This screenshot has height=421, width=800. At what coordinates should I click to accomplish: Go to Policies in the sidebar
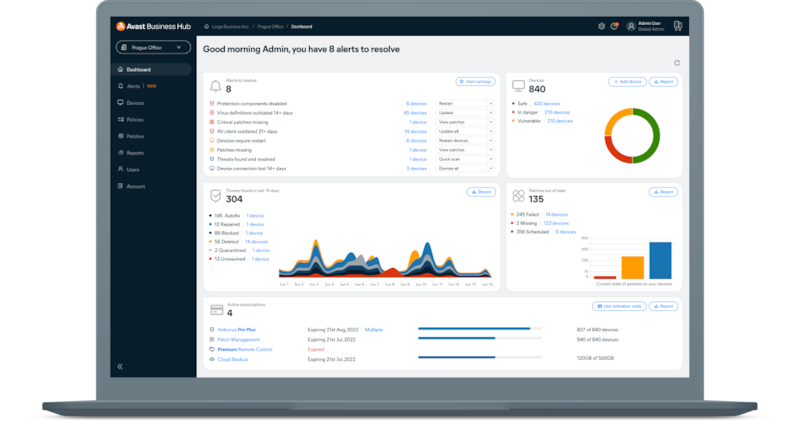[x=135, y=119]
